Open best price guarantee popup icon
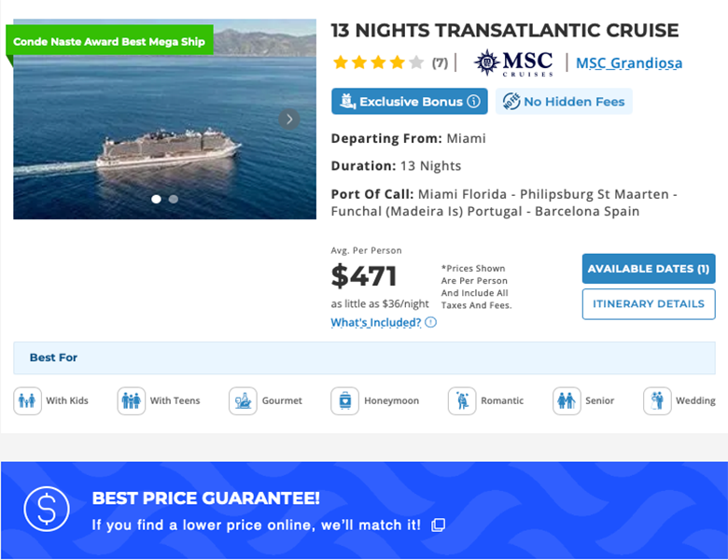Viewport: 728px width, 560px height. point(439,525)
